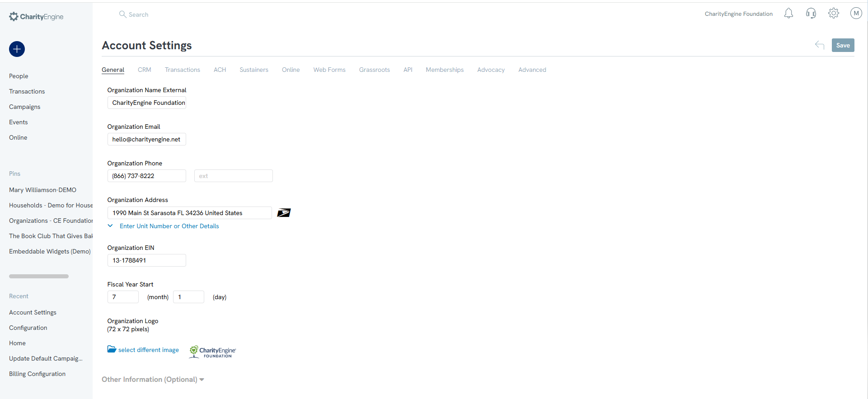
Task: Open Events in the sidebar
Action: click(19, 122)
